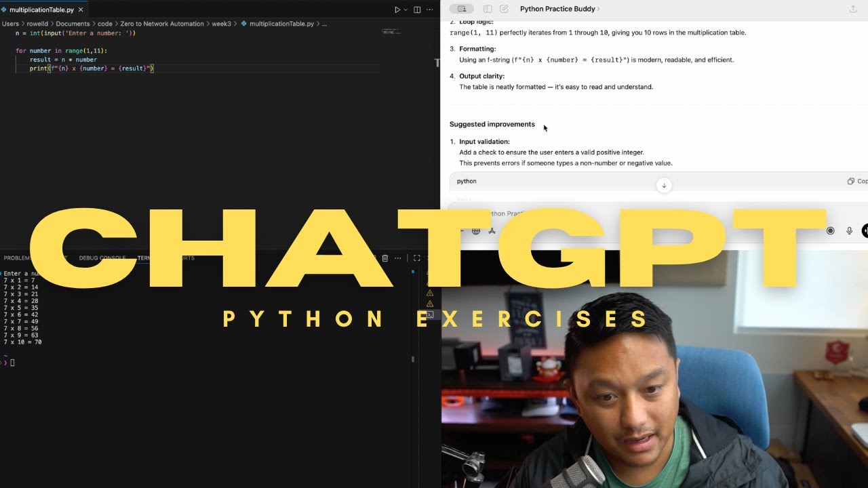Click the record circle icon in composer

pyautogui.click(x=830, y=231)
